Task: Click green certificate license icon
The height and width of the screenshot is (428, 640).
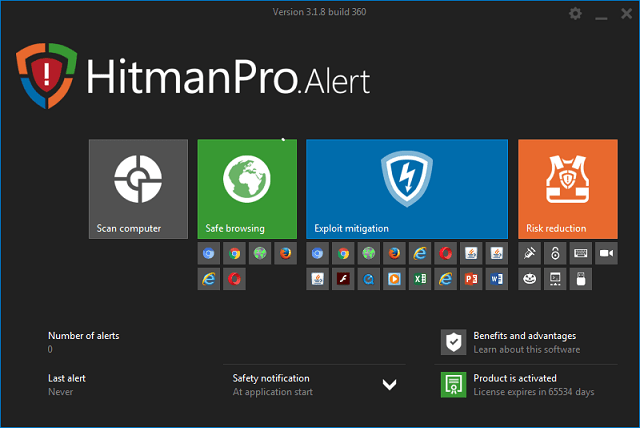Action: point(453,385)
